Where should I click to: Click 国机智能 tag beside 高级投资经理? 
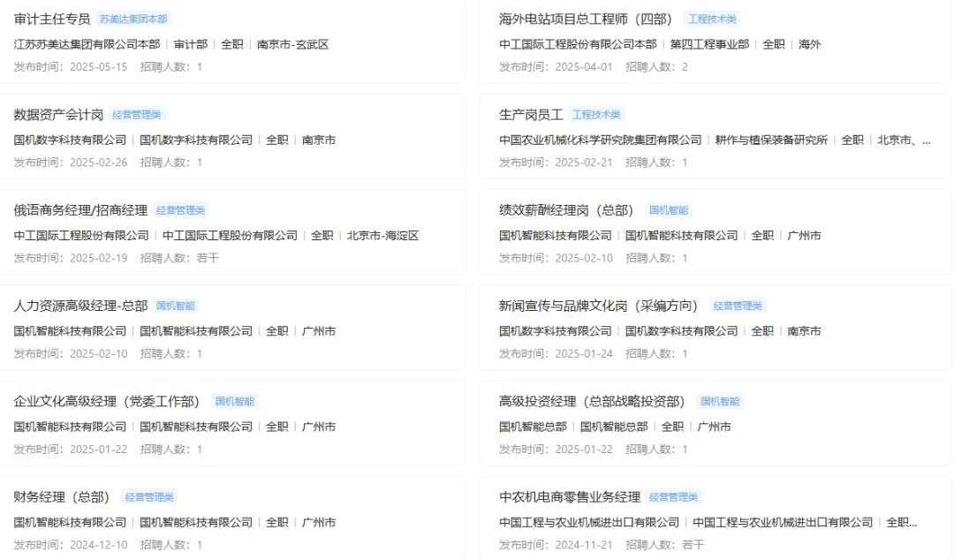click(720, 401)
